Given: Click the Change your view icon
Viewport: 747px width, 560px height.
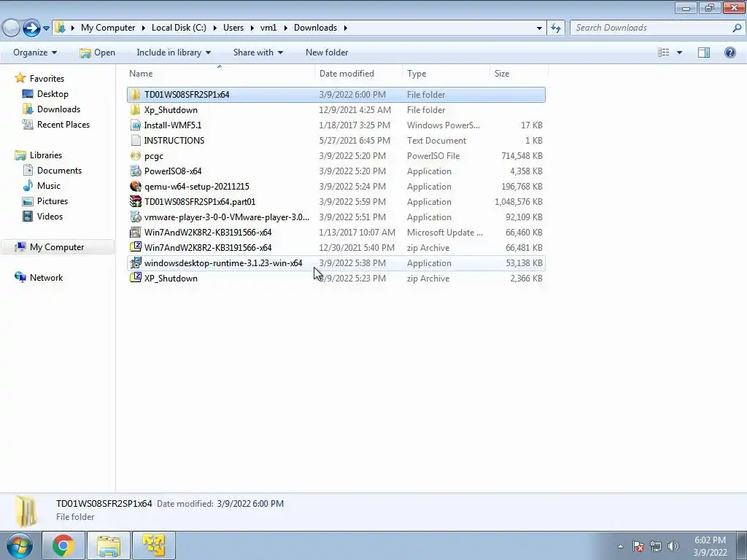Looking at the screenshot, I should click(x=664, y=52).
